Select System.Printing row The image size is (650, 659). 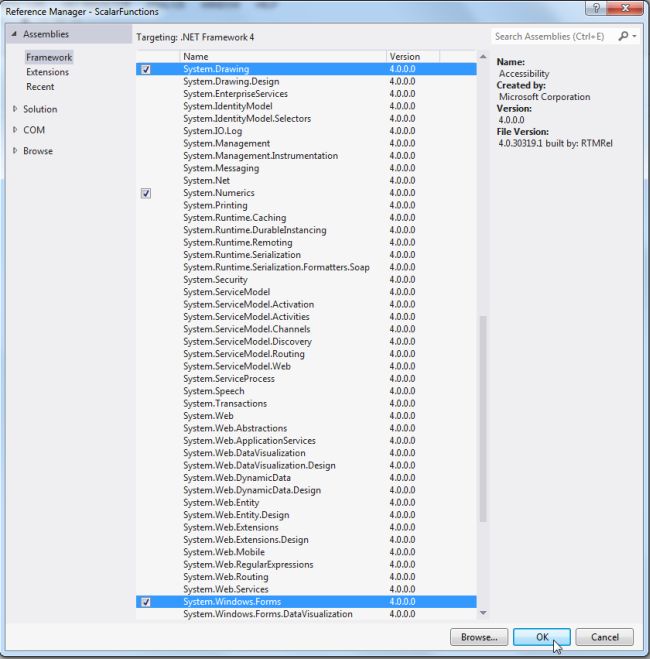click(x=306, y=206)
